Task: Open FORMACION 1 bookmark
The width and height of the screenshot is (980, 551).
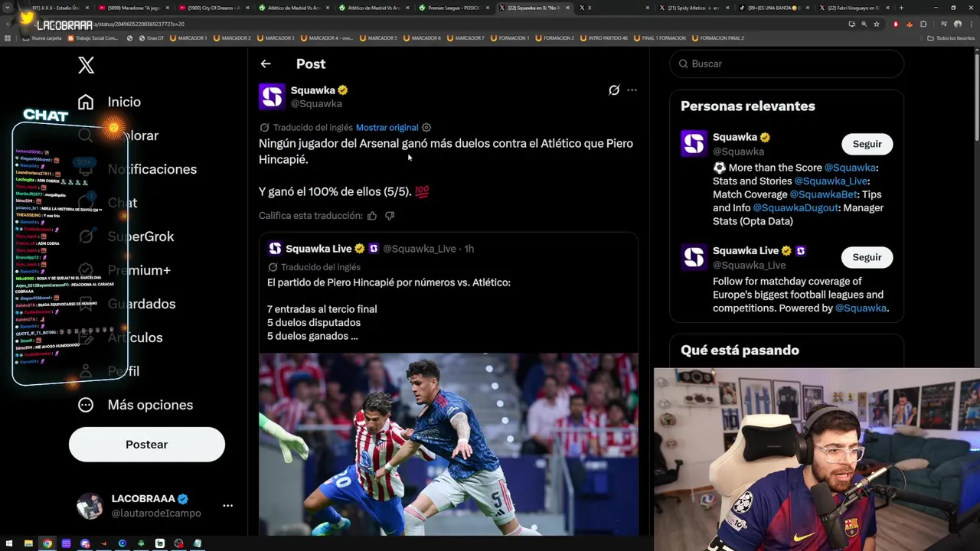Action: point(510,38)
